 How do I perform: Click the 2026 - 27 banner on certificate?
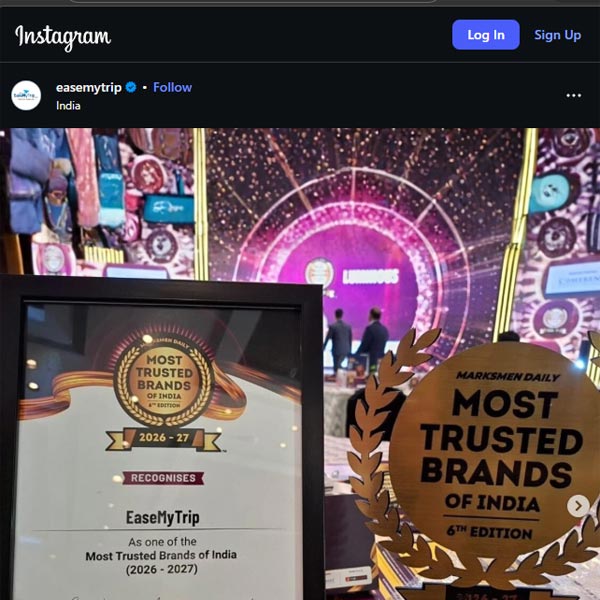[163, 438]
